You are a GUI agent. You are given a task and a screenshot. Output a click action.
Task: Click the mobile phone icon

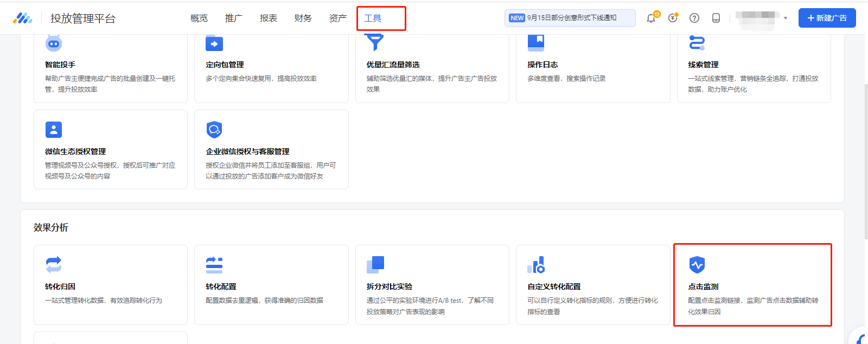tap(716, 18)
